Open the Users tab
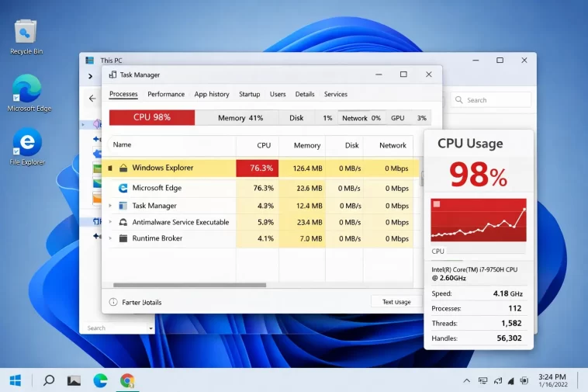588x392 pixels. pyautogui.click(x=278, y=94)
